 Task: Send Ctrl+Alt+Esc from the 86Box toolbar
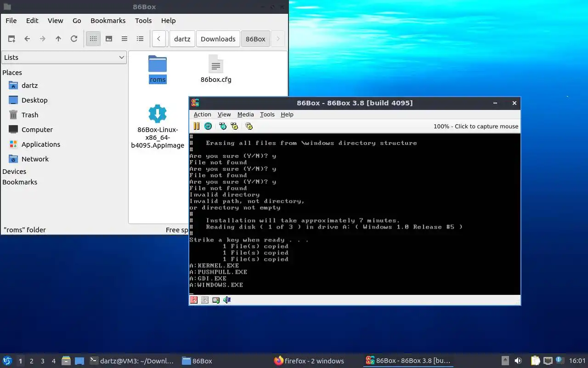235,126
